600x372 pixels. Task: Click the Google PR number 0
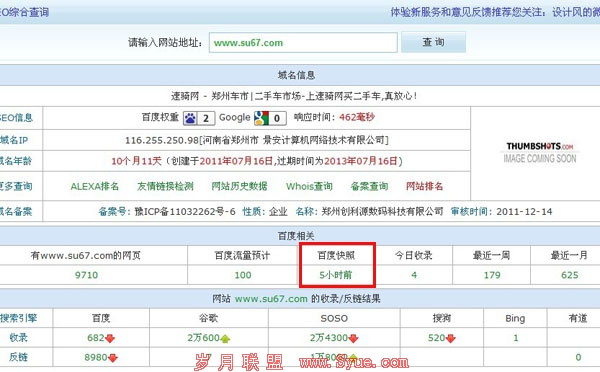coord(277,119)
